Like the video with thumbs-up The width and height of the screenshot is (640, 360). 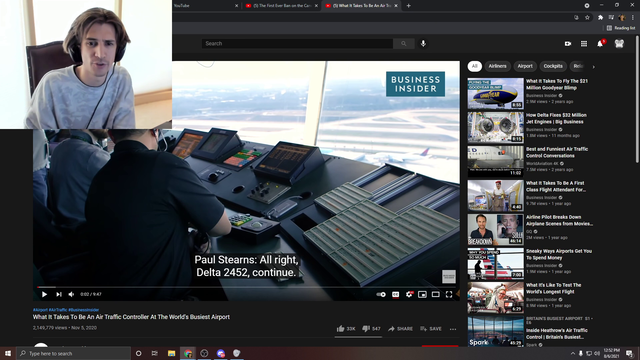pyautogui.click(x=346, y=329)
